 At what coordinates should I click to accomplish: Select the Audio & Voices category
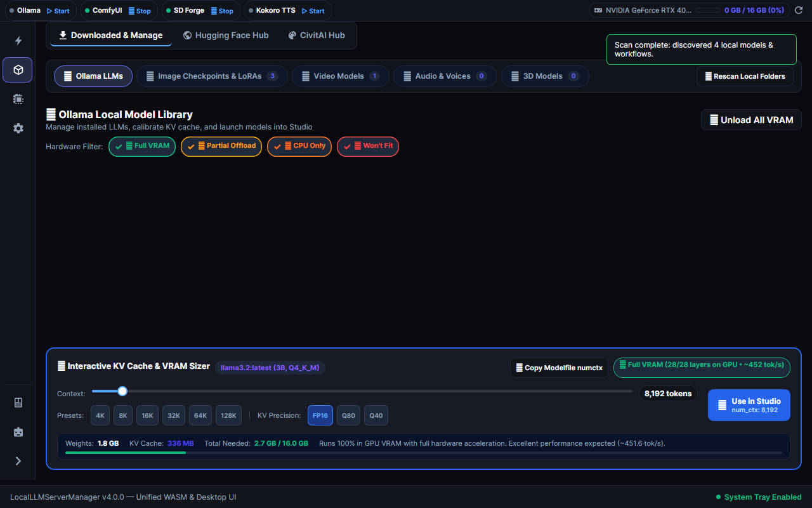pyautogui.click(x=445, y=76)
